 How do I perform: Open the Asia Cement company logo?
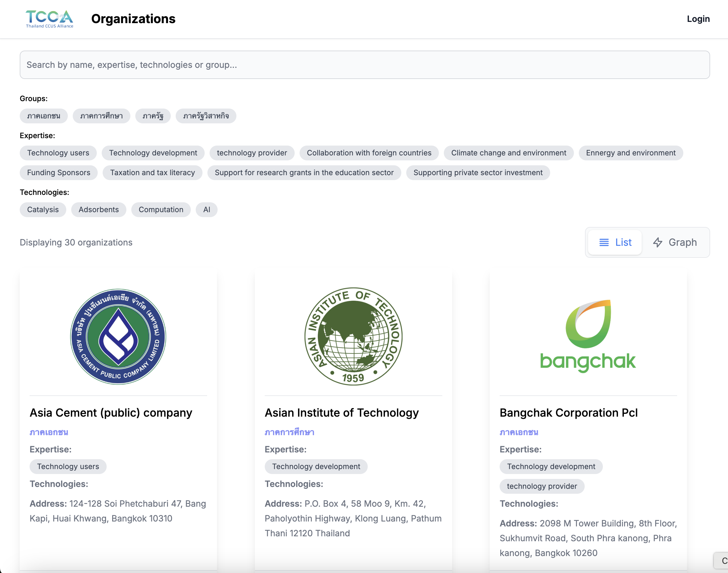coord(118,336)
